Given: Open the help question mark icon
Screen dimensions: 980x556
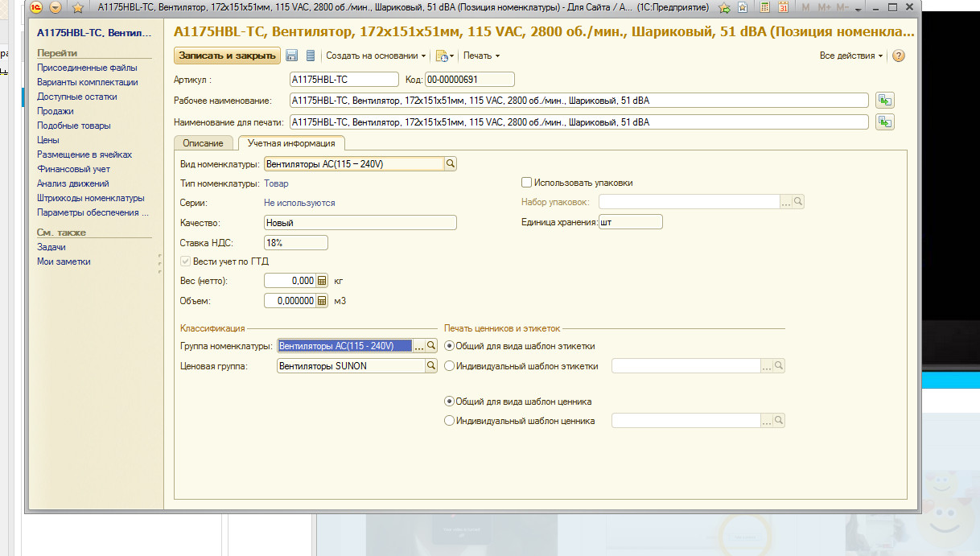Looking at the screenshot, I should [x=899, y=56].
